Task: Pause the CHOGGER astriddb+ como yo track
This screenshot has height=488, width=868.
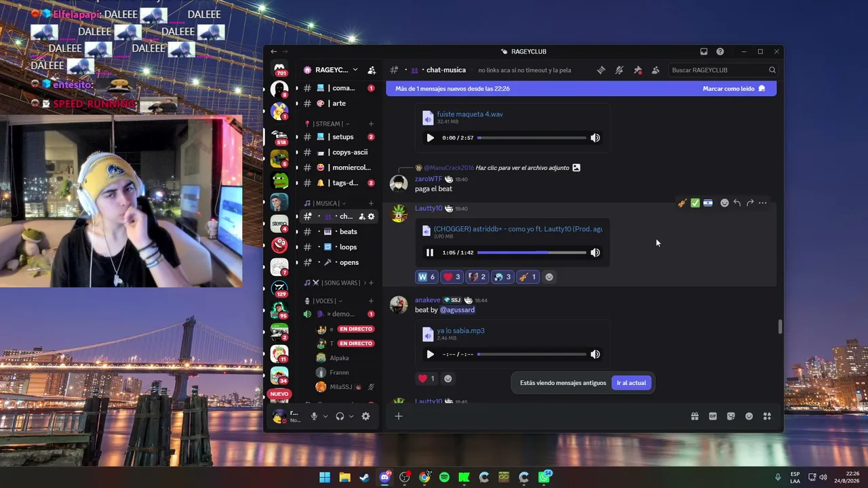Action: point(430,253)
